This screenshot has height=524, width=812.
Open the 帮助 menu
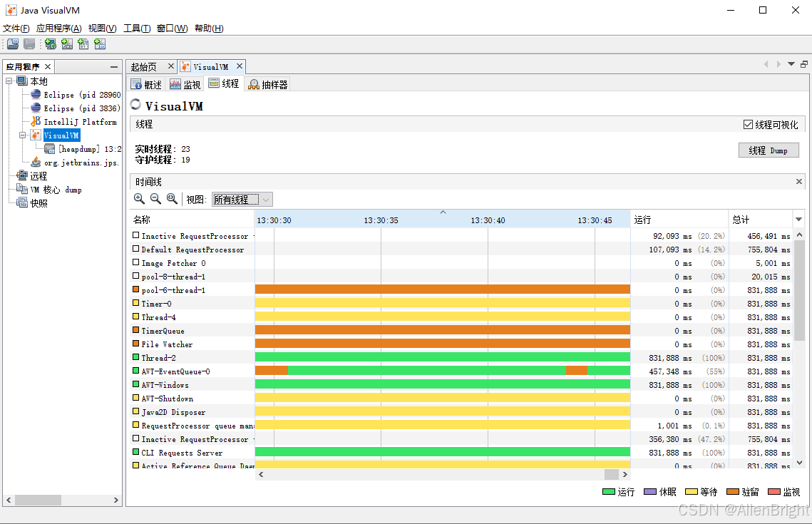(x=209, y=28)
